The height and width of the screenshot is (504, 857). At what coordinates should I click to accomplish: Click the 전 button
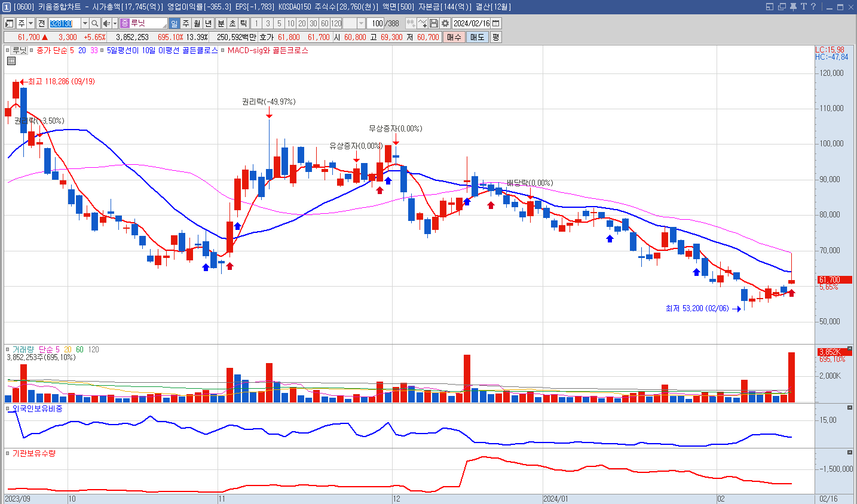pyautogui.click(x=42, y=23)
